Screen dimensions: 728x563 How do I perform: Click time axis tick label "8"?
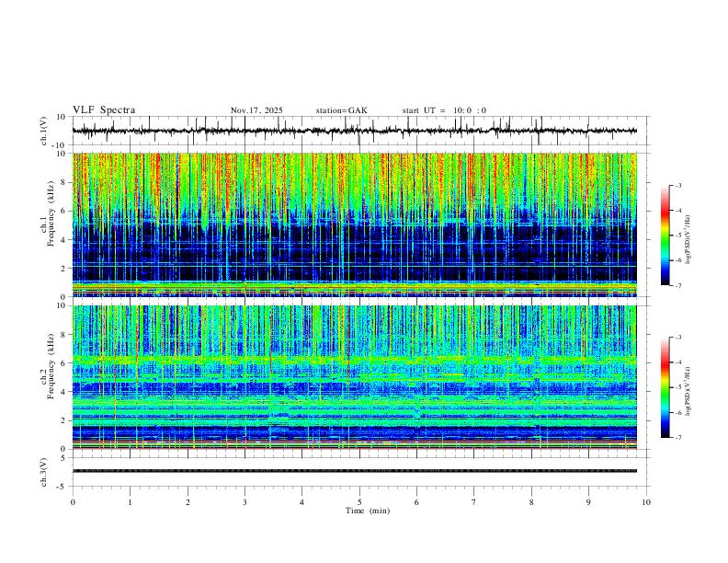click(x=531, y=502)
